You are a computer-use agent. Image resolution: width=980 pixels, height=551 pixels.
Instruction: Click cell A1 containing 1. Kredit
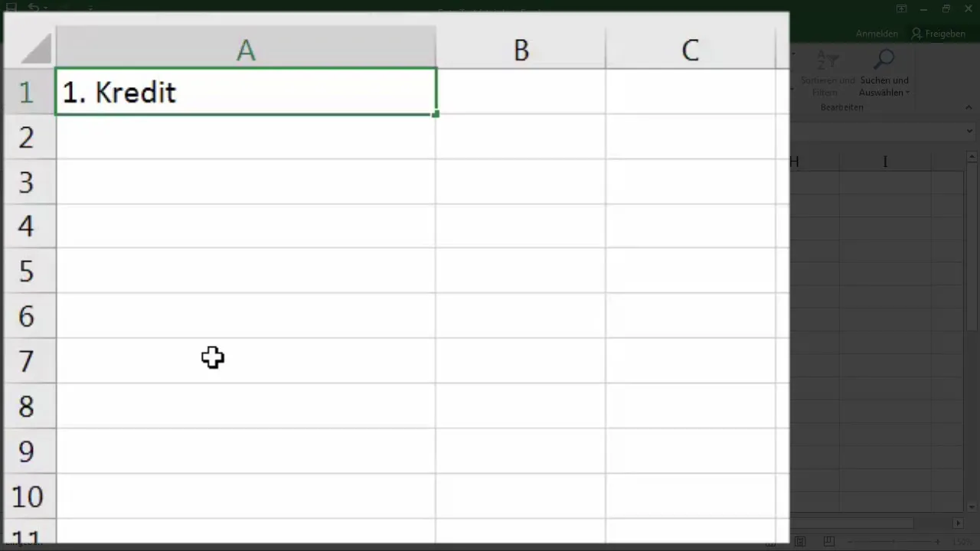pyautogui.click(x=246, y=92)
